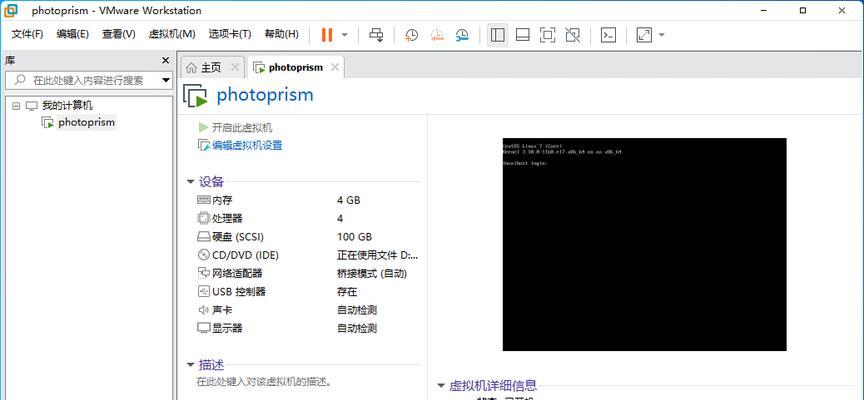Open the 文件(F) menu
The image size is (864, 400).
pos(28,34)
